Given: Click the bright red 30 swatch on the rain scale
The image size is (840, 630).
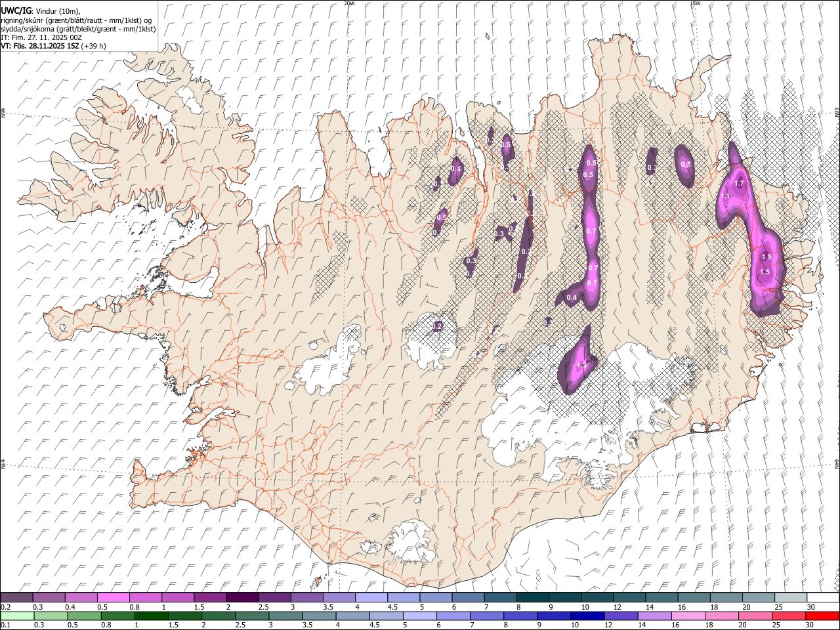Looking at the screenshot, I should click(822, 616).
